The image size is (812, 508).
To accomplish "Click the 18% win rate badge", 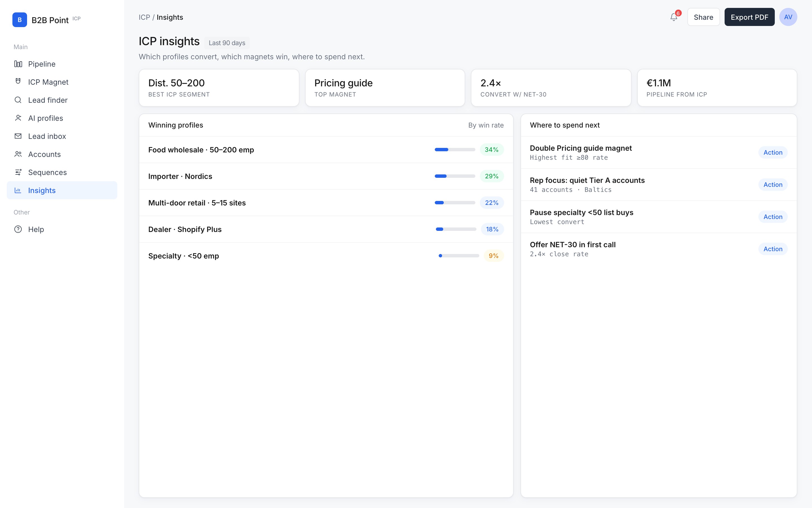I will point(492,229).
